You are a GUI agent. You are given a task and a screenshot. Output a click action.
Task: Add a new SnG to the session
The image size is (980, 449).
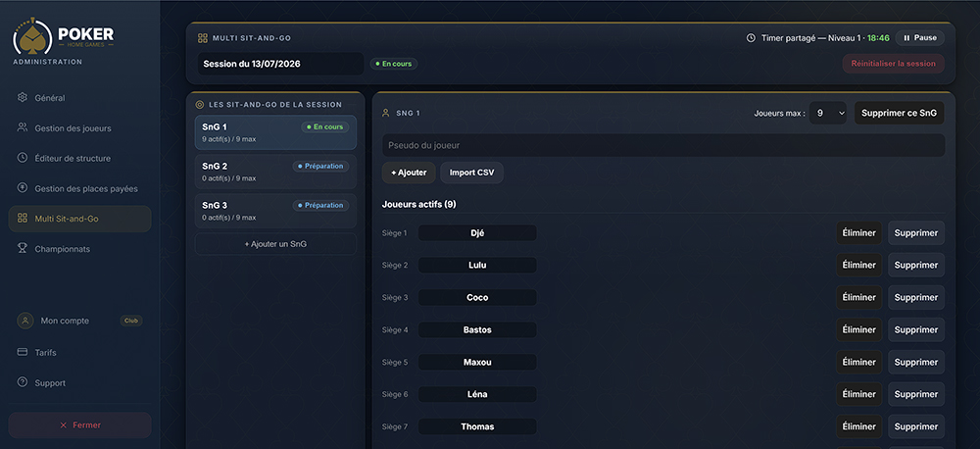pos(275,244)
